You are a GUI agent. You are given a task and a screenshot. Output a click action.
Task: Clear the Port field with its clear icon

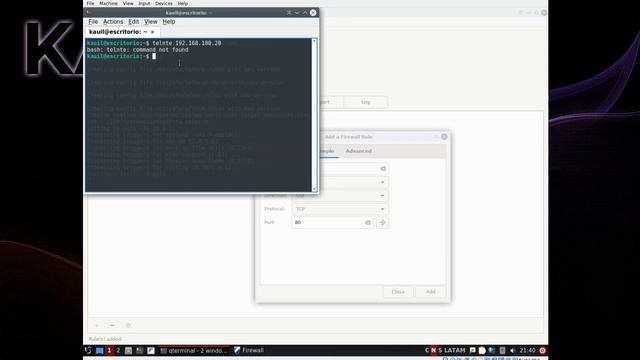(368, 222)
